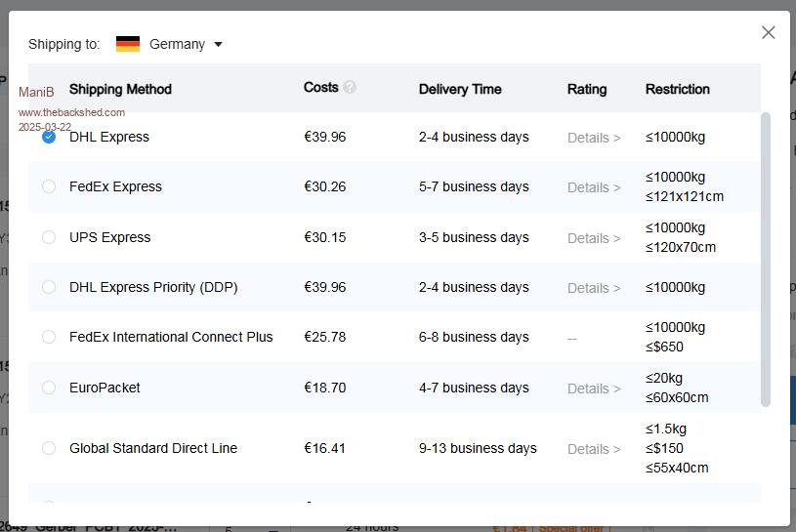Show Details for DHL Express Priority (DDP)
Image resolution: width=796 pixels, height=532 pixels.
pyautogui.click(x=594, y=288)
